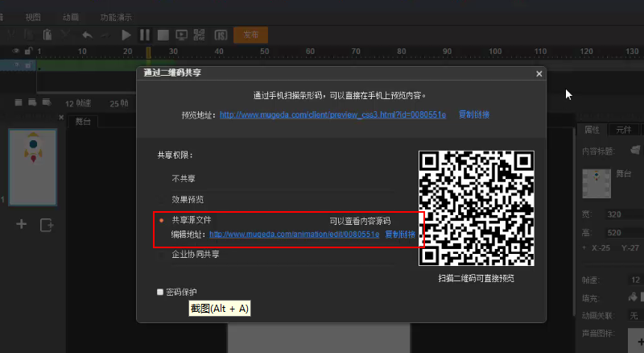
Task: Click 复制链接 next to preview address
Action: 474,114
